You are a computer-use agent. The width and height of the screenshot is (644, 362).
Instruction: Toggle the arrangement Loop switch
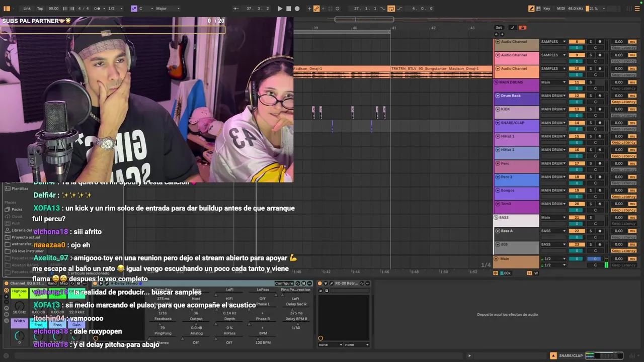391,9
